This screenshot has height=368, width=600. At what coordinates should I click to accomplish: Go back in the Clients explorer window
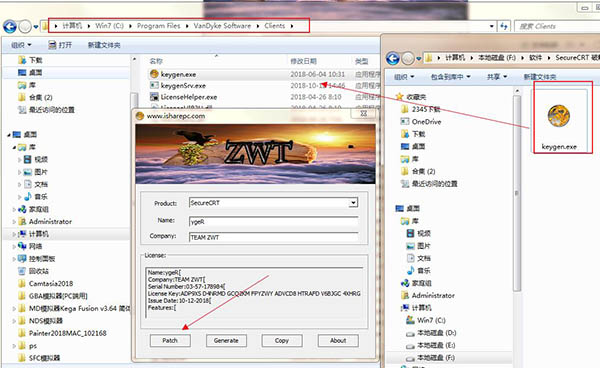tap(10, 26)
